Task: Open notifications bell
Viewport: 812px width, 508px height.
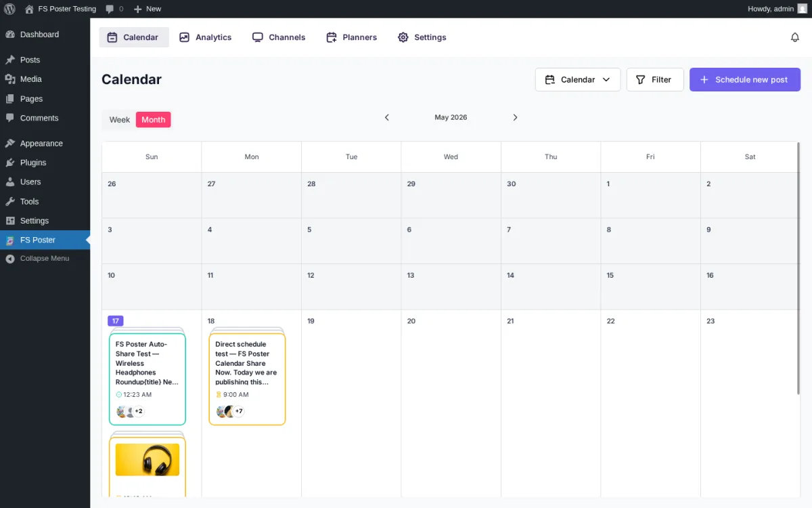Action: coord(795,37)
